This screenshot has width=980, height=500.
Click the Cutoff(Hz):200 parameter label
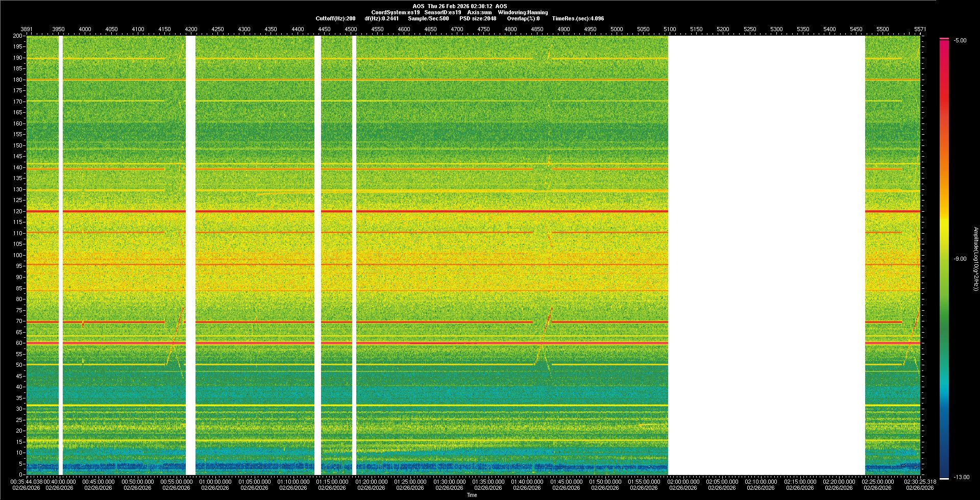coord(335,18)
